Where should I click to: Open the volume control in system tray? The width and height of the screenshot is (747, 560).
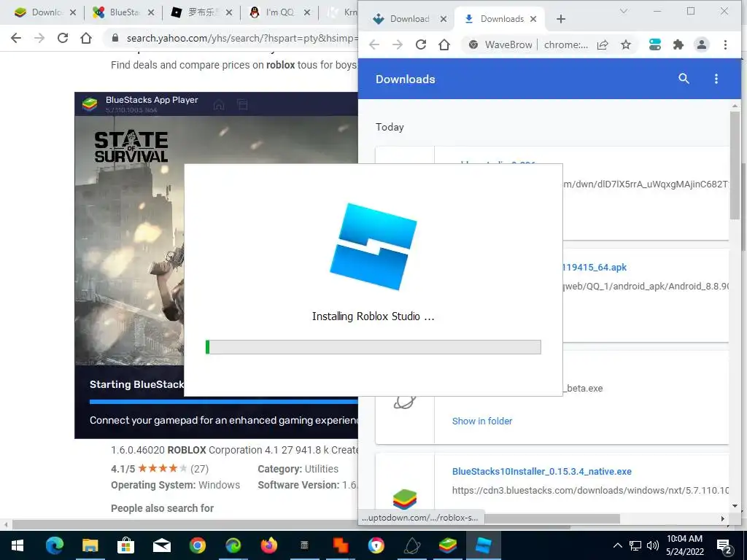[x=653, y=545]
